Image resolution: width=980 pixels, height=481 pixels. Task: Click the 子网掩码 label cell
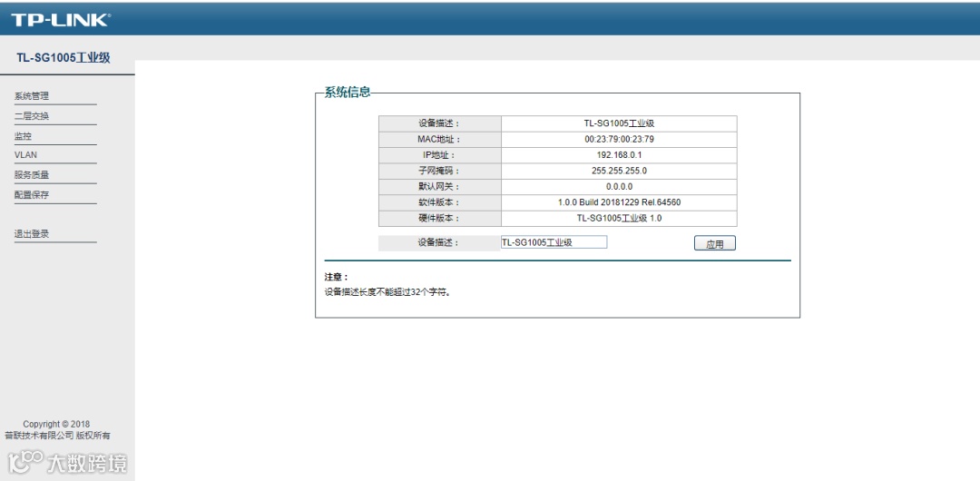[x=439, y=170]
